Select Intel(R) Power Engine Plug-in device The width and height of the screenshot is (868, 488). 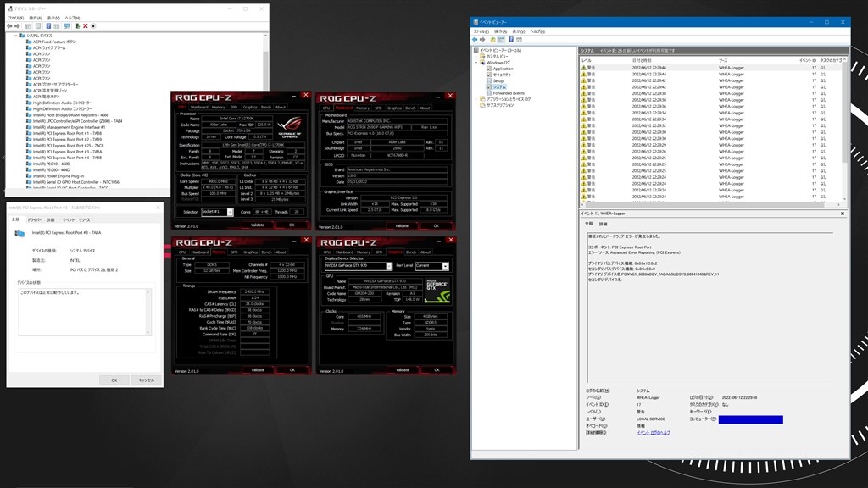coord(58,176)
